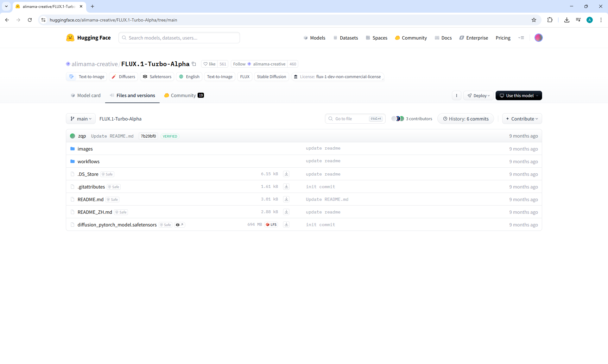The image size is (608, 364).
Task: Open Use this model dropdown
Action: 519,96
